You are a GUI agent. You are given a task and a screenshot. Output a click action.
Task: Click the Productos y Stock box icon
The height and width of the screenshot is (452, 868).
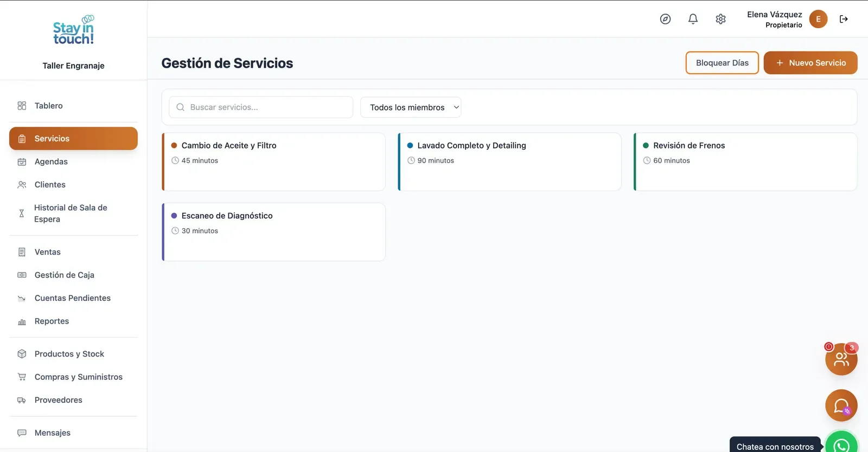22,354
